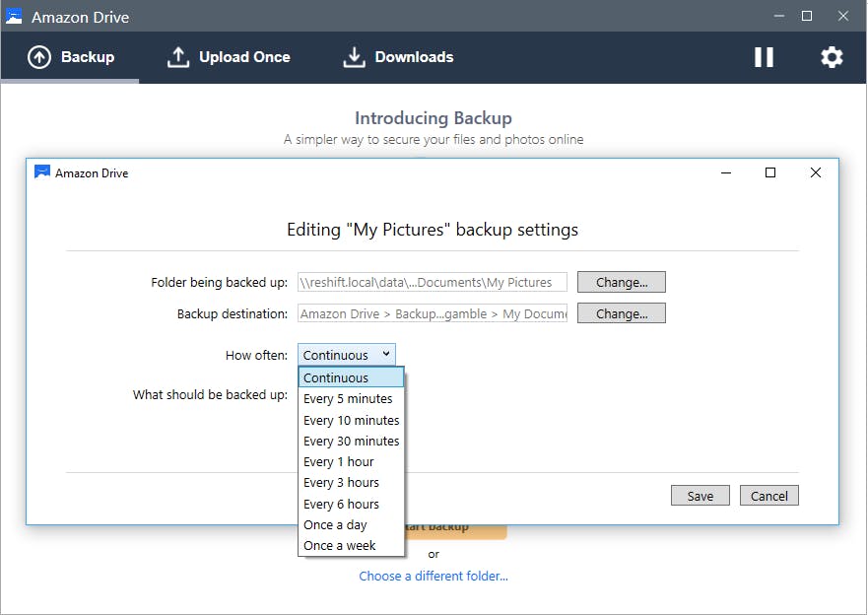Pick Every 1 hour from list

click(338, 462)
